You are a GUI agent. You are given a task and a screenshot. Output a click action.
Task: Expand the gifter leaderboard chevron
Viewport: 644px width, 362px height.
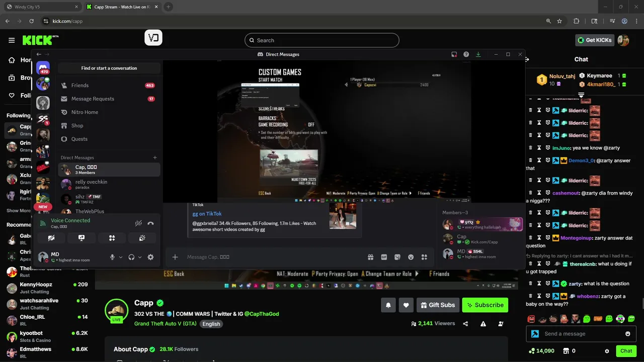pyautogui.click(x=581, y=95)
